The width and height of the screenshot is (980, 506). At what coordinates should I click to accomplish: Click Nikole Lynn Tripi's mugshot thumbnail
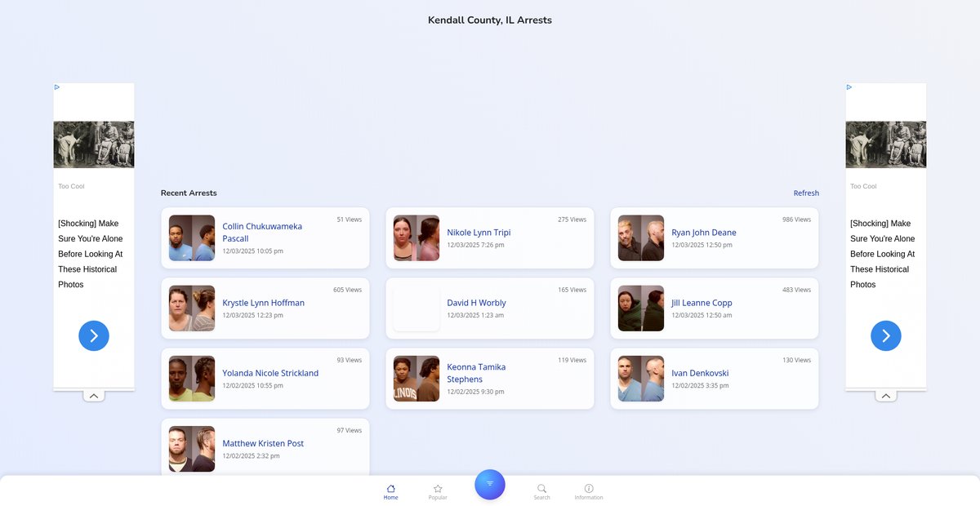(416, 238)
